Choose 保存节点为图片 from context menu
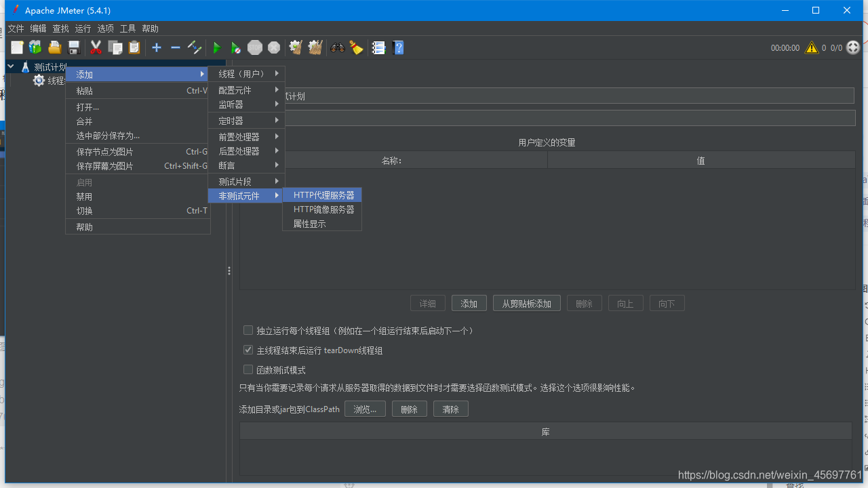The width and height of the screenshot is (868, 488). (x=138, y=152)
